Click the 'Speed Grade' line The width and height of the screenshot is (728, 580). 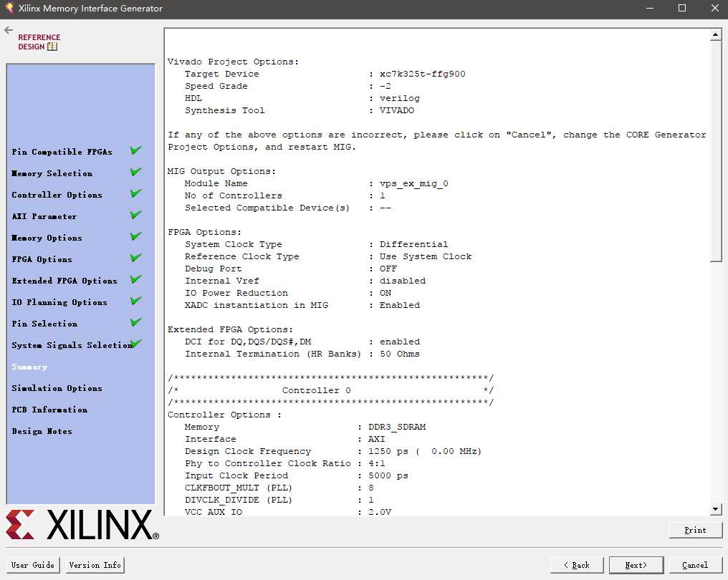point(287,86)
